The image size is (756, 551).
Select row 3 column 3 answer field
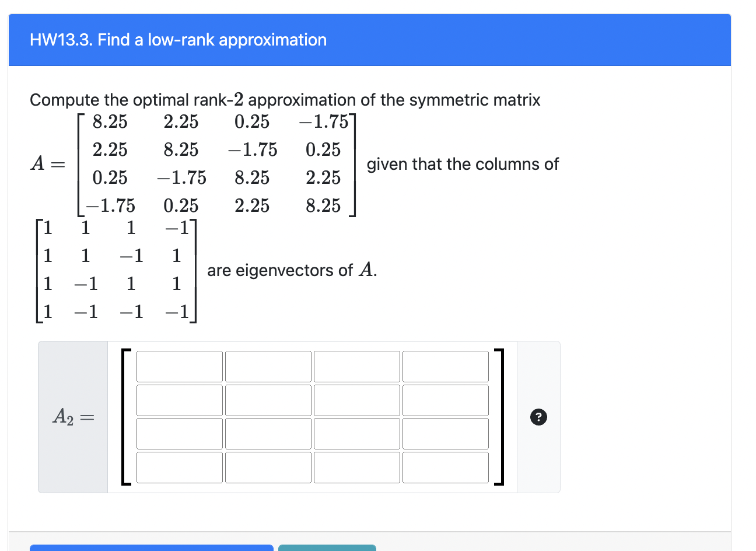[x=356, y=434]
